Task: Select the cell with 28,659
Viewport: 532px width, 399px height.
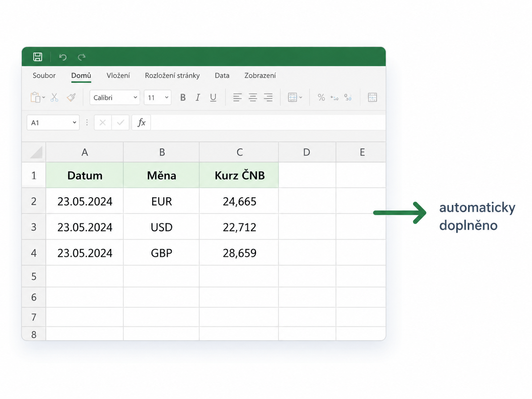Action: click(239, 253)
